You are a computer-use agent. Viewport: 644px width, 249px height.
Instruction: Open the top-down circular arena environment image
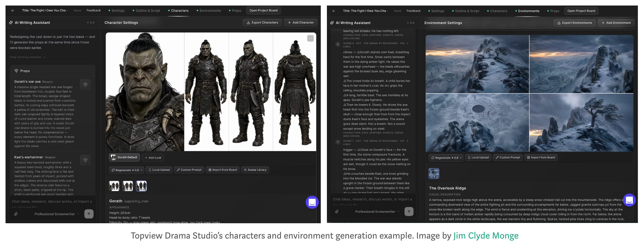(477, 123)
